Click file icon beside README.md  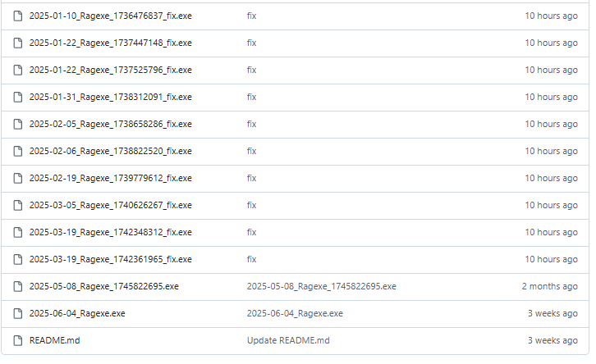coord(18,340)
